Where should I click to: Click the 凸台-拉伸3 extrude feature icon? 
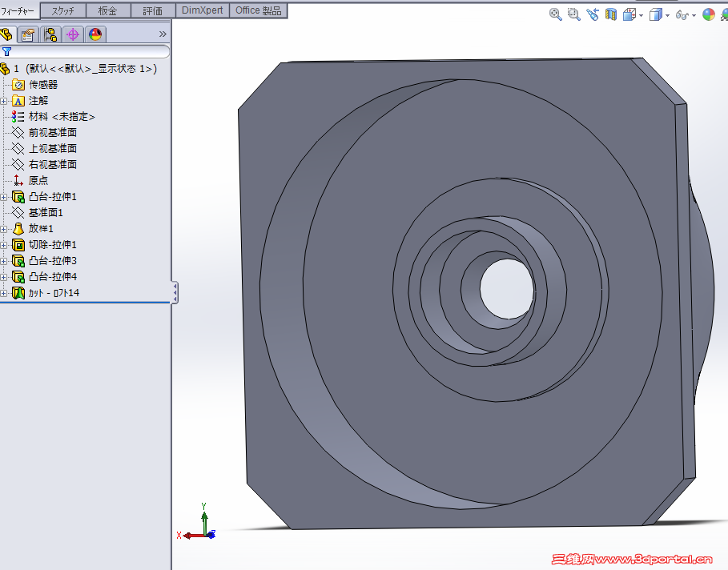(x=18, y=261)
